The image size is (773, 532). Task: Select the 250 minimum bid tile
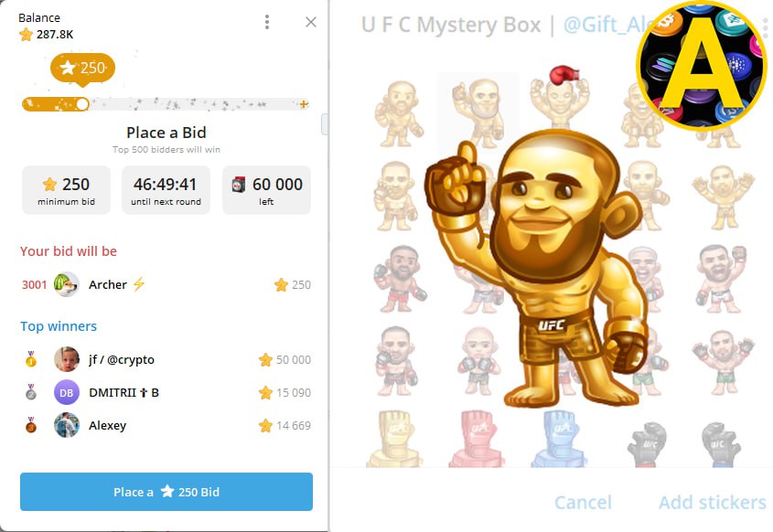coord(66,190)
